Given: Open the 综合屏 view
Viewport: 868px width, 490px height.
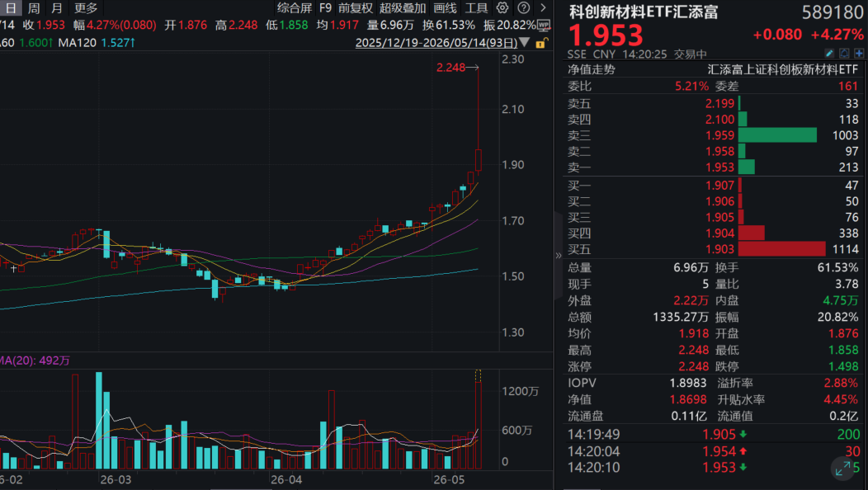Looking at the screenshot, I should pos(295,7).
